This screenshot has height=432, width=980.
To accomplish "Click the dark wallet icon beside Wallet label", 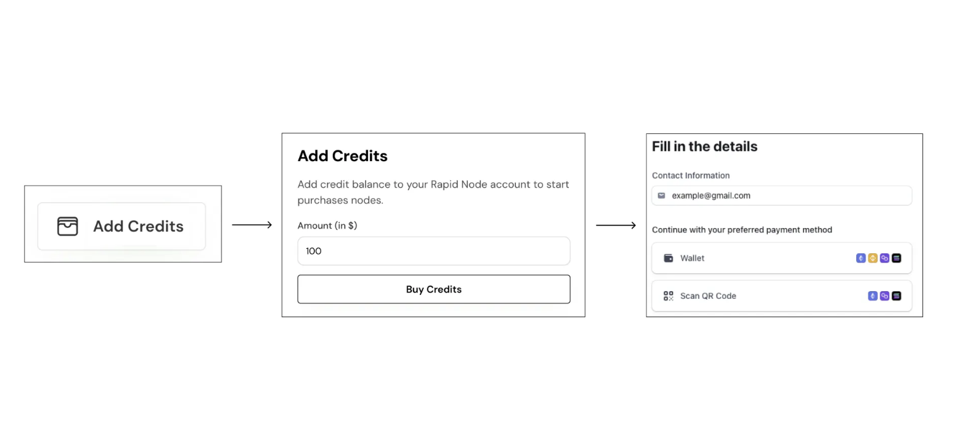I will [x=669, y=258].
